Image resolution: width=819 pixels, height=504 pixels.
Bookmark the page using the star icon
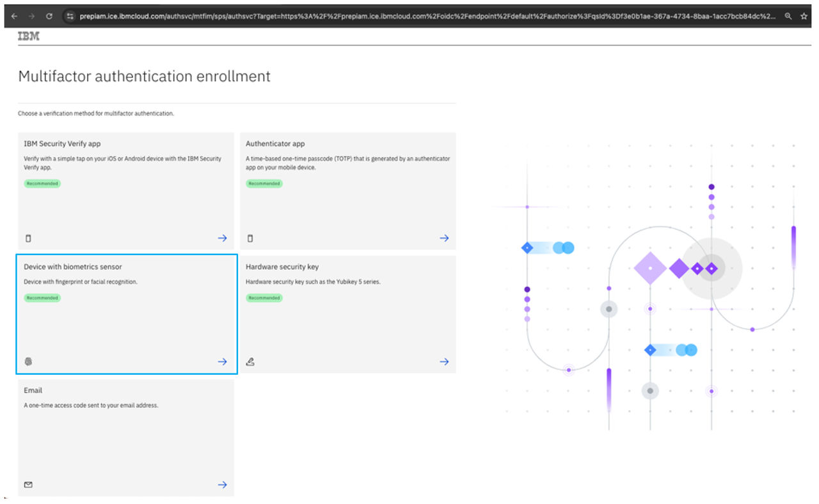pos(804,15)
